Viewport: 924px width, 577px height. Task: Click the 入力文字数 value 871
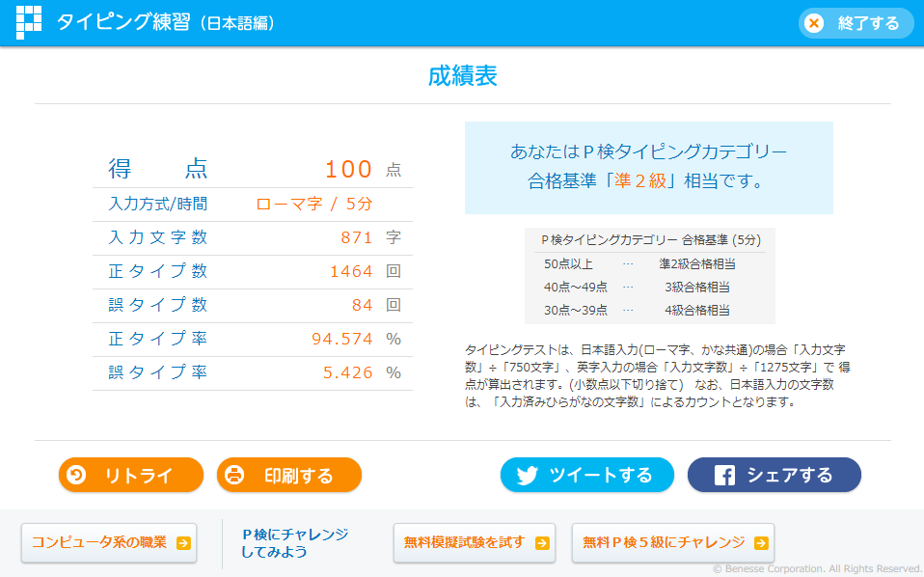[x=356, y=237]
